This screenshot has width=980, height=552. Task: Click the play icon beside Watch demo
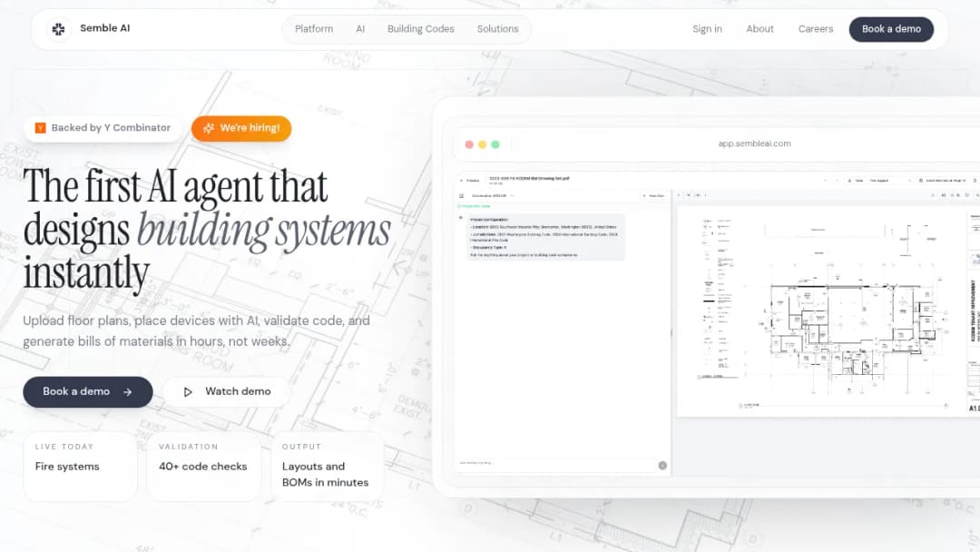(188, 392)
